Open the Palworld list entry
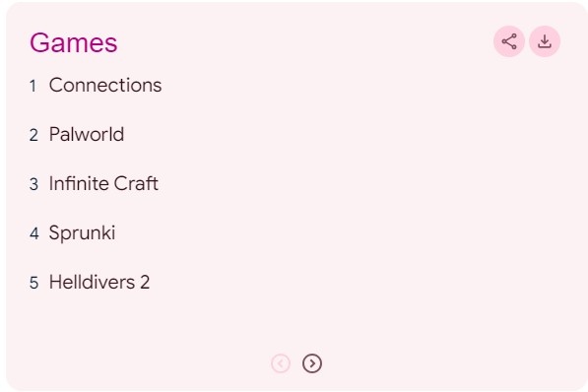 [87, 134]
